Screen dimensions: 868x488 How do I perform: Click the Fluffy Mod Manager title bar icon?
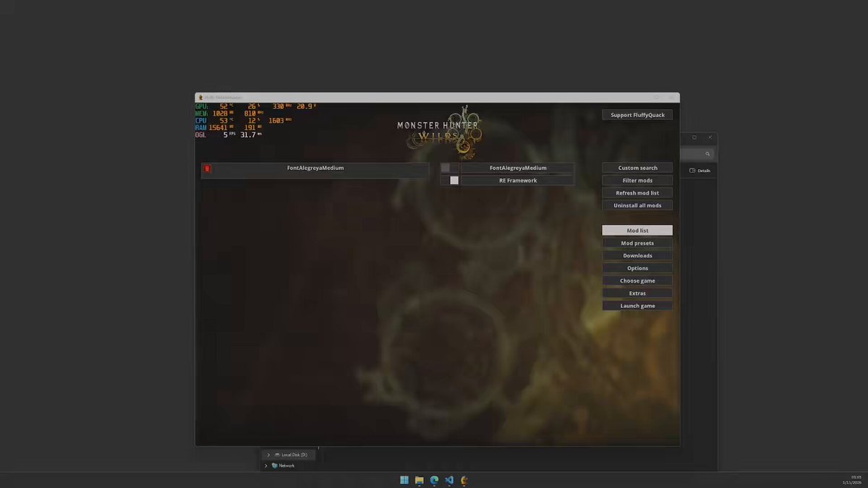pyautogui.click(x=200, y=98)
